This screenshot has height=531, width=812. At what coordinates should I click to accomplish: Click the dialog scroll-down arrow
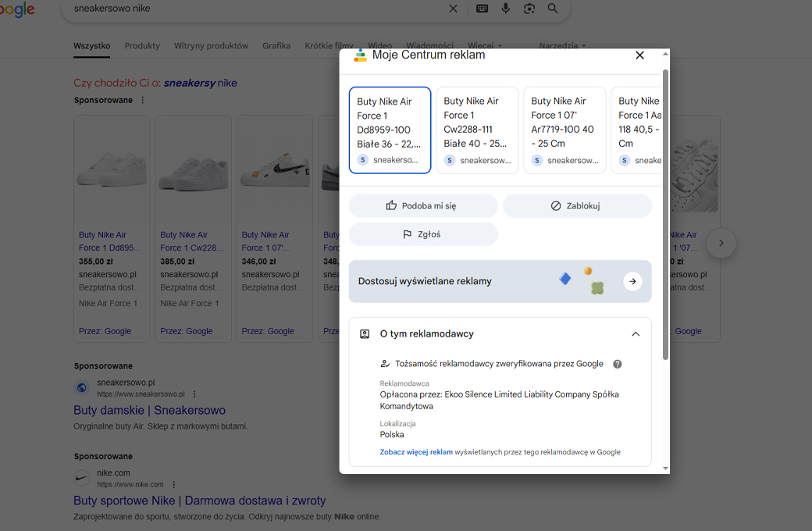coord(665,469)
